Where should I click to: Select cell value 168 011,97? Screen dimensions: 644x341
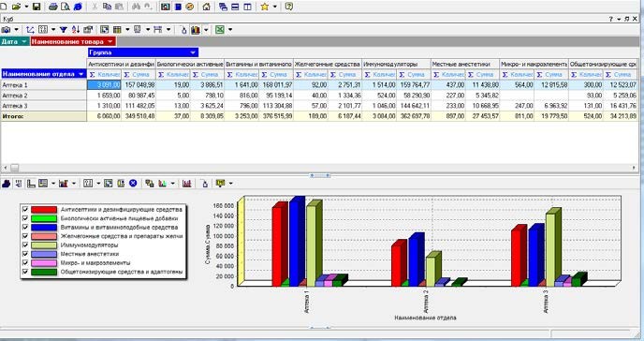276,85
